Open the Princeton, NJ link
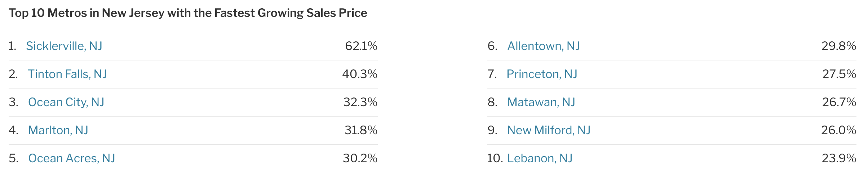 [x=542, y=74]
